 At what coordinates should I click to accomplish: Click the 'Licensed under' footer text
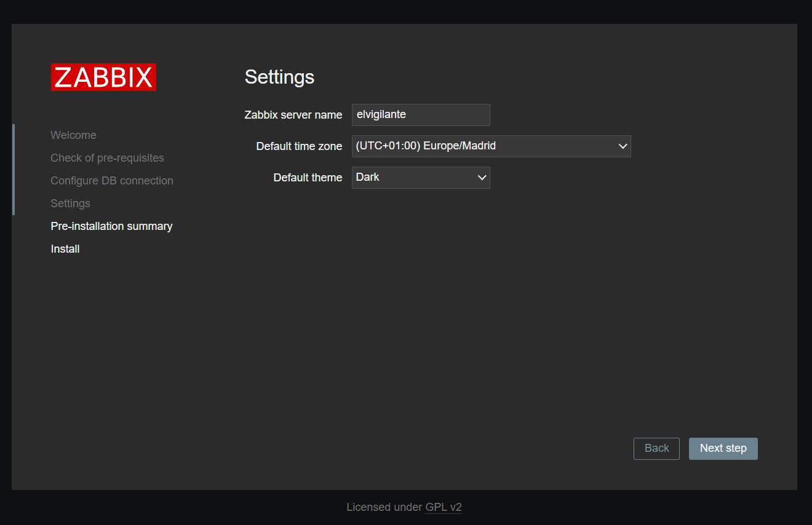point(384,507)
